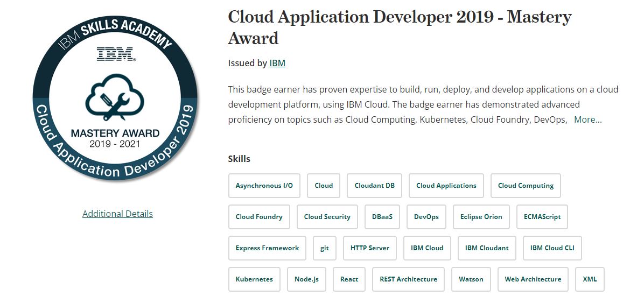Select the Asynchronous I/O skill tag

pyautogui.click(x=264, y=186)
